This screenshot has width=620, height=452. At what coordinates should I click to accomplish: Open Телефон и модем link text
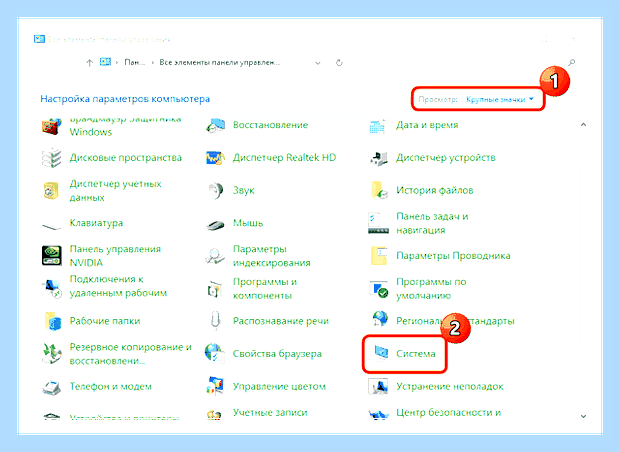[111, 386]
